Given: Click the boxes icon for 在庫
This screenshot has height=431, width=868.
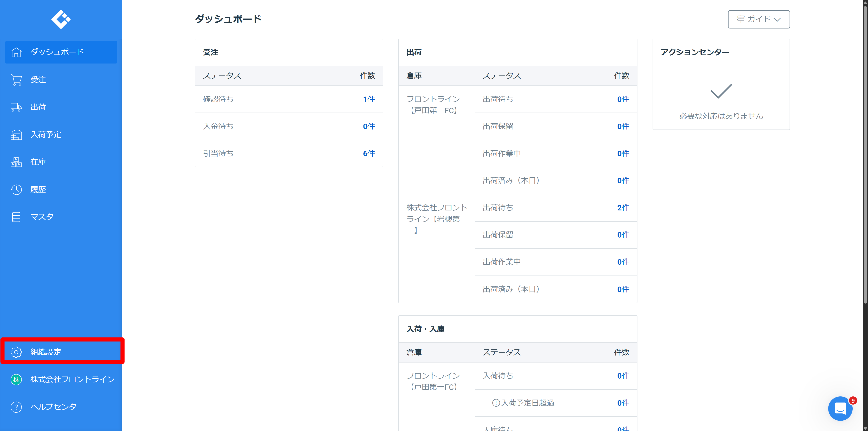Looking at the screenshot, I should pos(16,162).
